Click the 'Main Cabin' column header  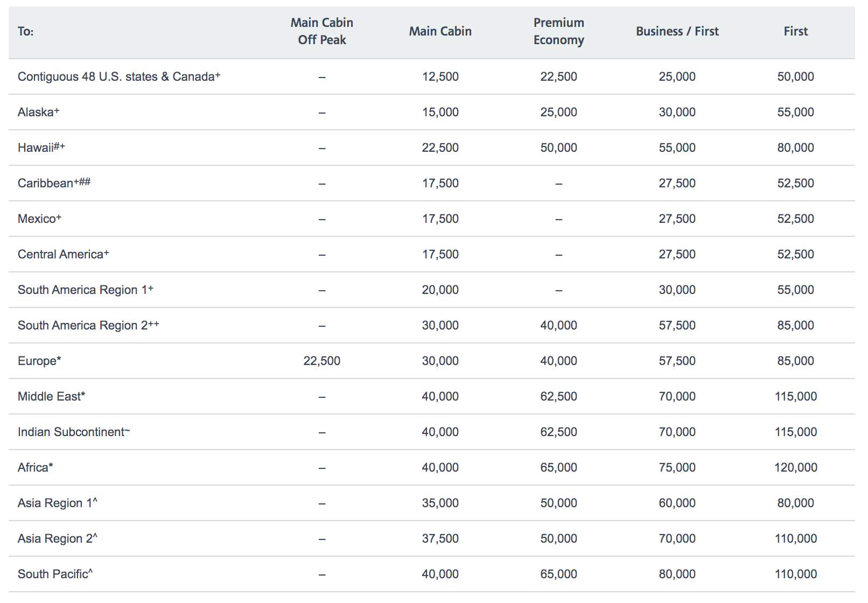coord(440,31)
